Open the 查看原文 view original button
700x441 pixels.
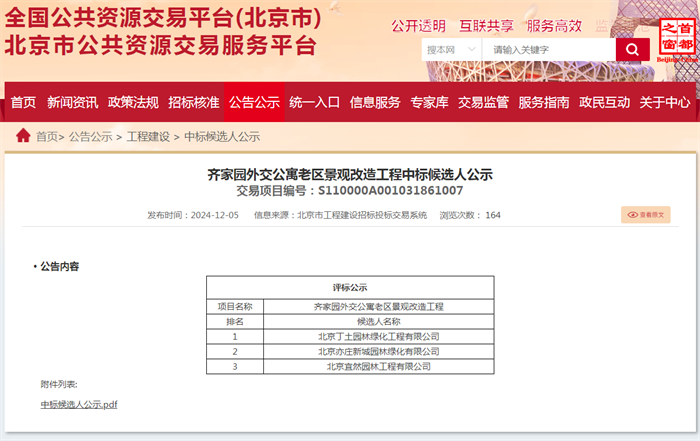(646, 215)
